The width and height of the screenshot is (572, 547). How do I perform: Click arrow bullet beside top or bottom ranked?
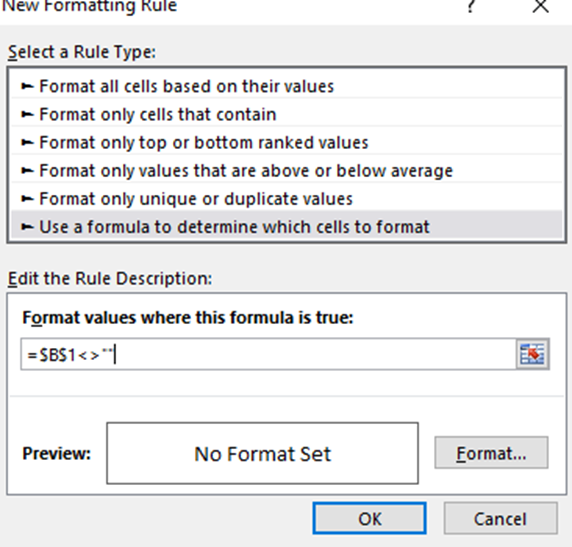point(27,143)
